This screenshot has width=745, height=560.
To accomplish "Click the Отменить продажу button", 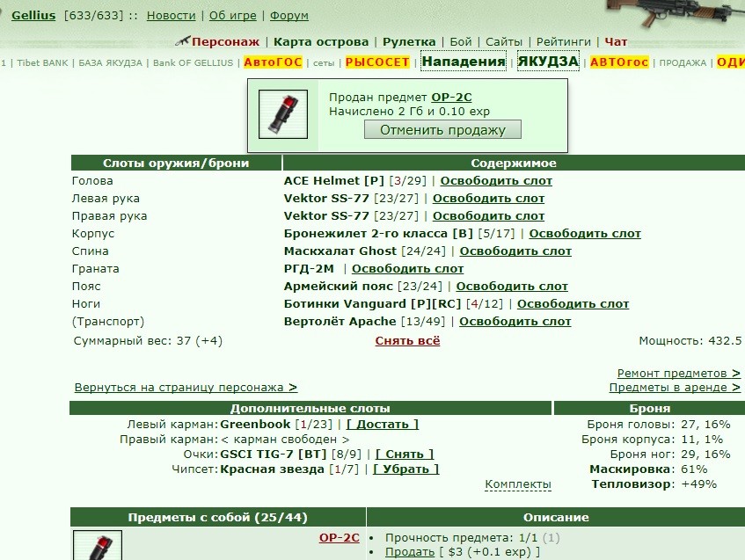I will 442,129.
